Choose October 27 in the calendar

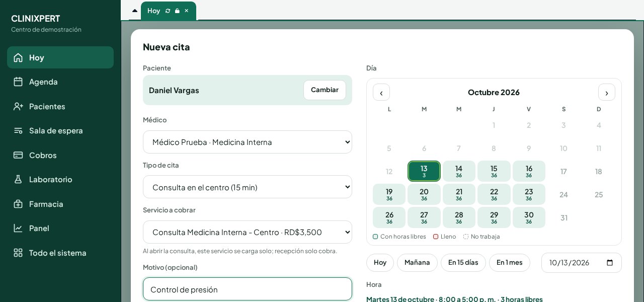(424, 217)
